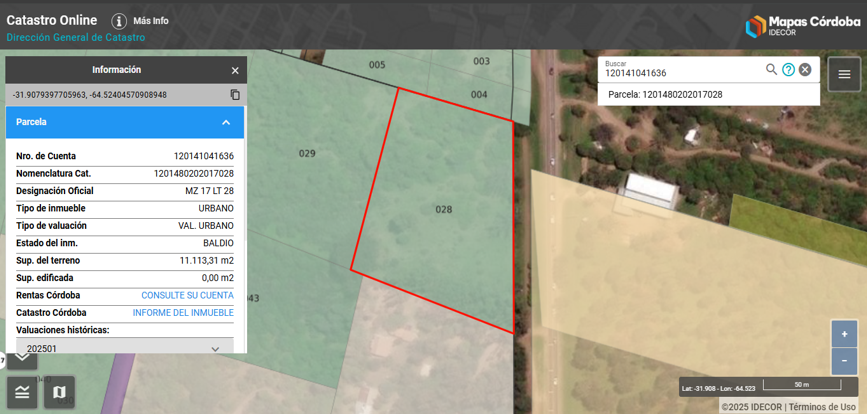The height and width of the screenshot is (414, 867).
Task: Collapse the Parcela section
Action: (x=226, y=122)
